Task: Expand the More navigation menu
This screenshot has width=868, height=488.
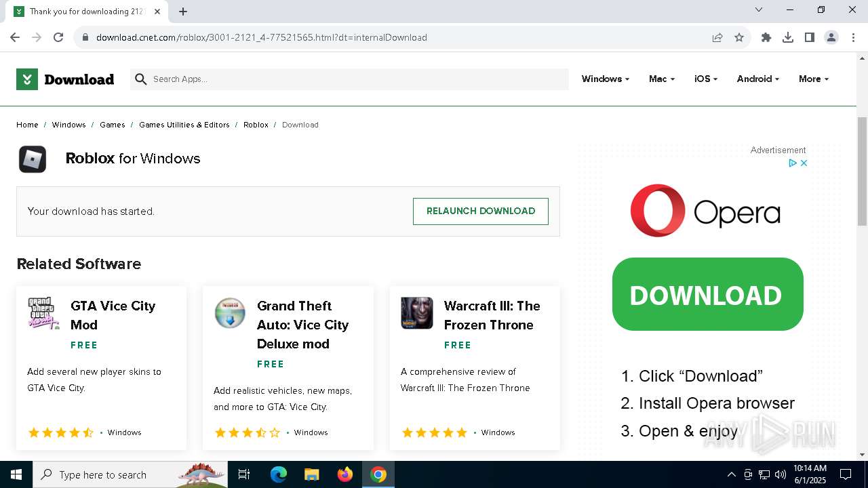Action: (814, 79)
